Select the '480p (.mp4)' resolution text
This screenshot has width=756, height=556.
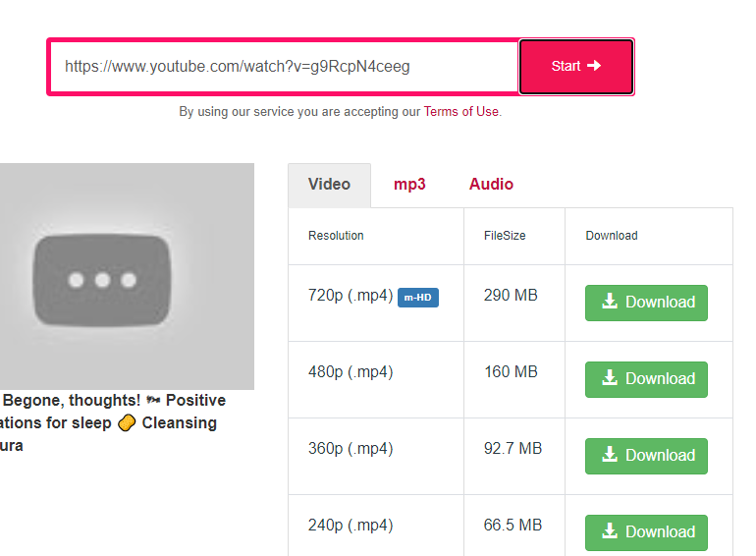(x=351, y=371)
